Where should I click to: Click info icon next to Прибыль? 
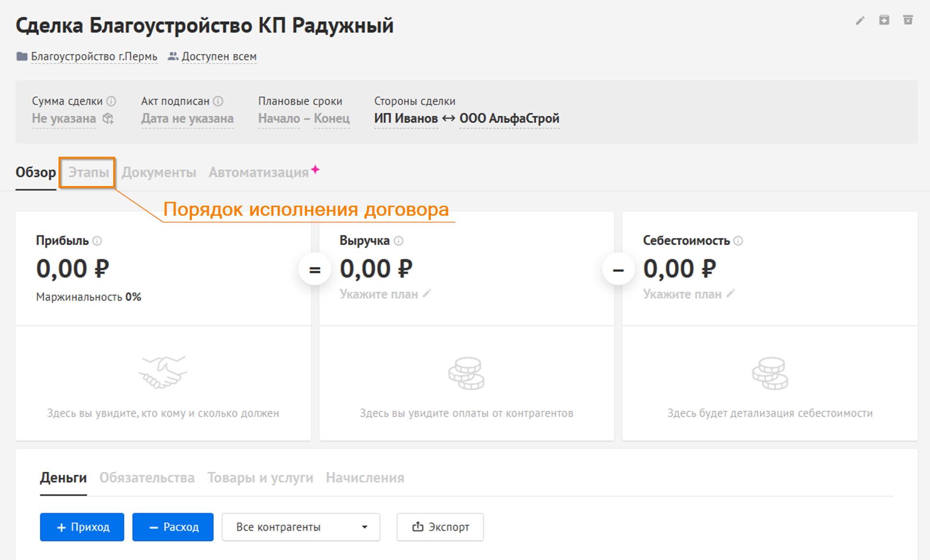tap(97, 241)
